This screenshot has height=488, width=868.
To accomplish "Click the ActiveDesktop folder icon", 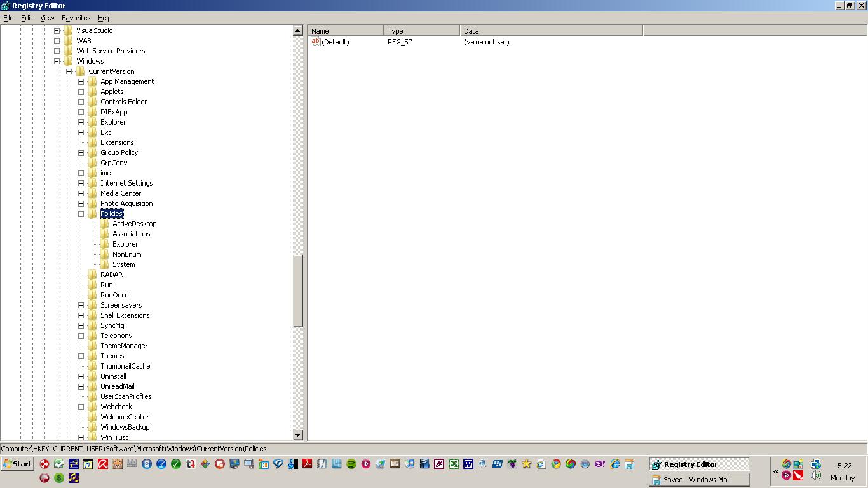I will [105, 224].
